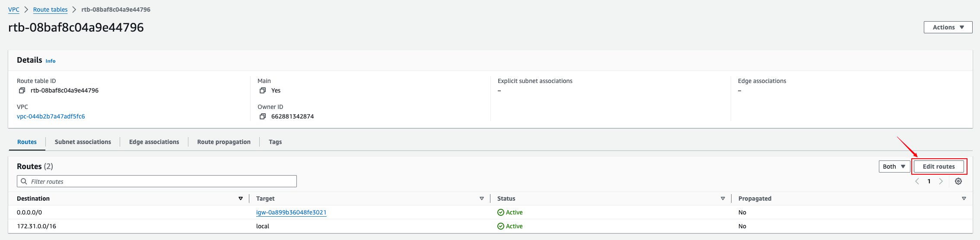Select the Tags tab
The height and width of the screenshot is (240, 980).
(x=275, y=142)
